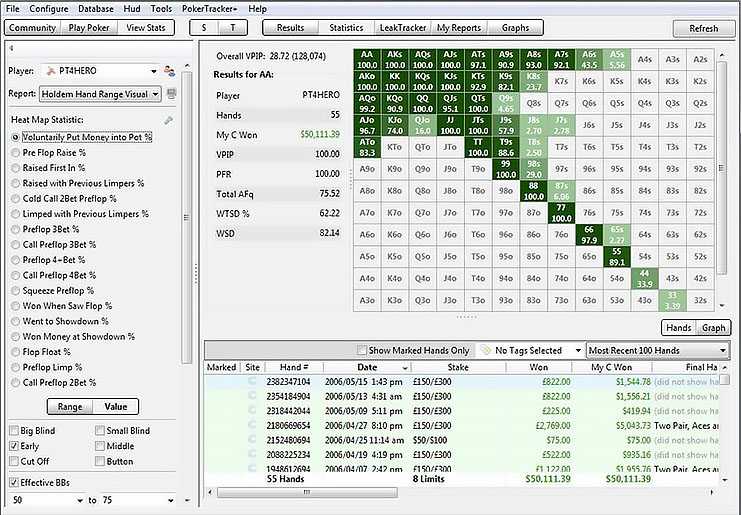Click the site icon for hand 2354184904
Image resolution: width=741 pixels, height=515 pixels.
tap(252, 396)
